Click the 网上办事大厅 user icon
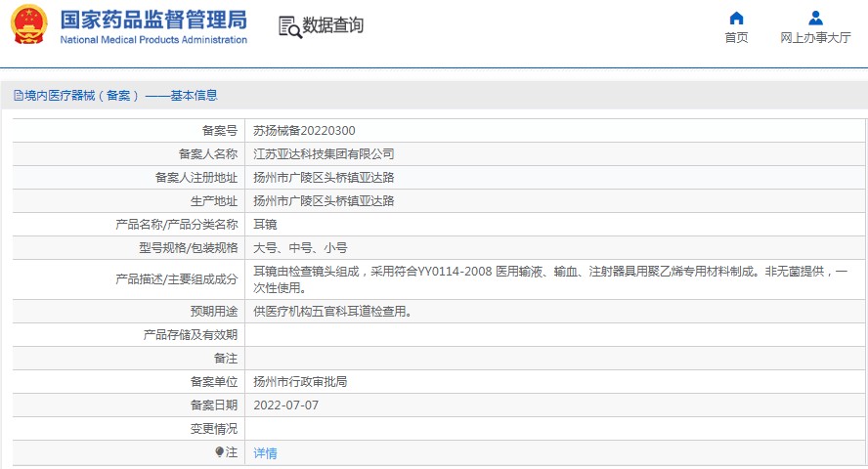Viewport: 868px width, 469px height. [815, 19]
